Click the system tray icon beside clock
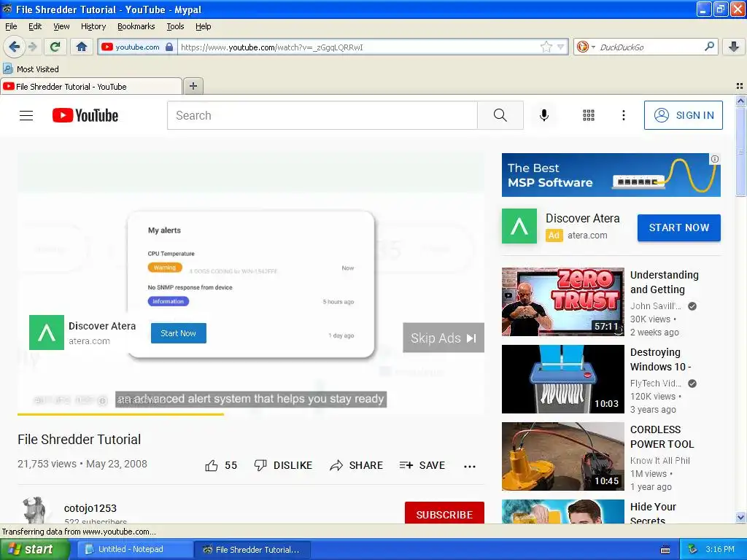 coord(693,550)
